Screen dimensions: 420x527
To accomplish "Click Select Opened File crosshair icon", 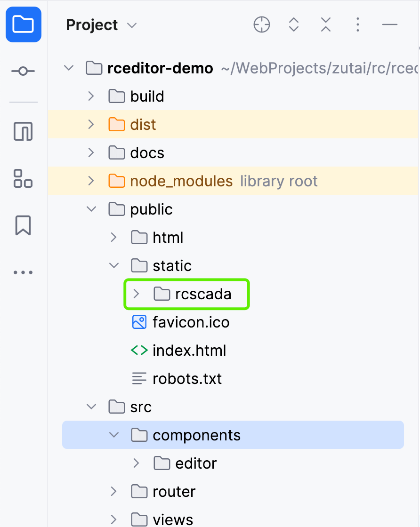I will 262,24.
